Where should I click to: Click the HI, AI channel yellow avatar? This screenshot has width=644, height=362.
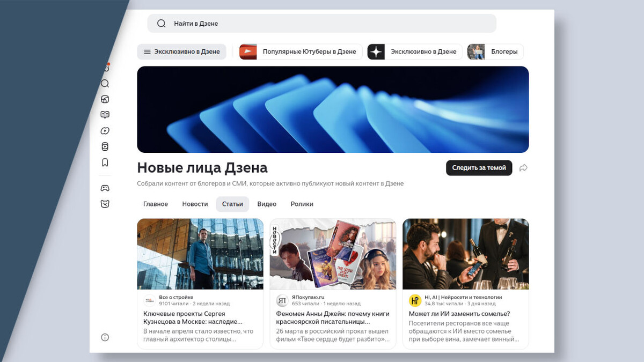[415, 300]
